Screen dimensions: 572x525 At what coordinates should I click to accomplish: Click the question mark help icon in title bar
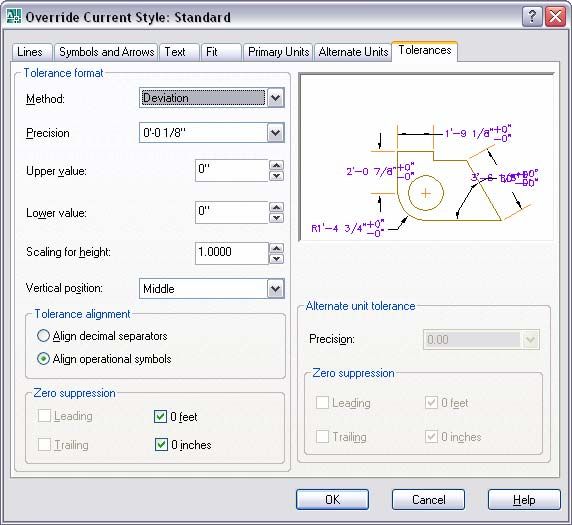[x=532, y=16]
